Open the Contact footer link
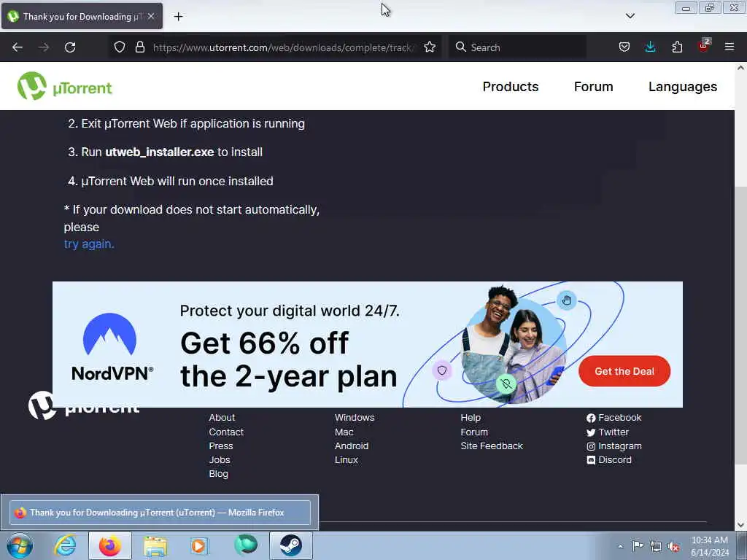 coord(226,432)
